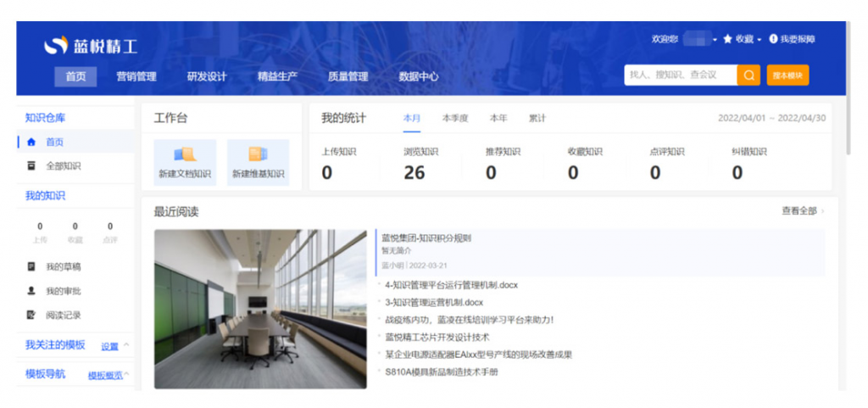Open 阅读记录 in the sidebar
The image size is (868, 408).
point(63,315)
